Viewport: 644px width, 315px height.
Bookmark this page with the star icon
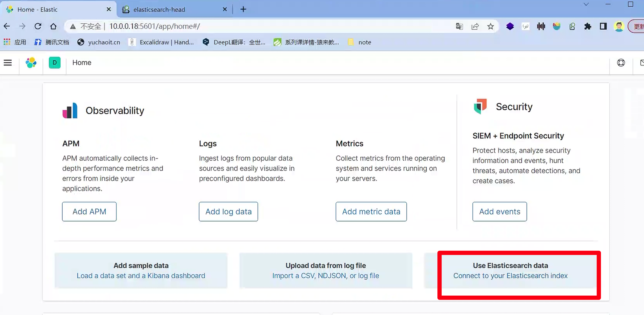[x=491, y=26]
